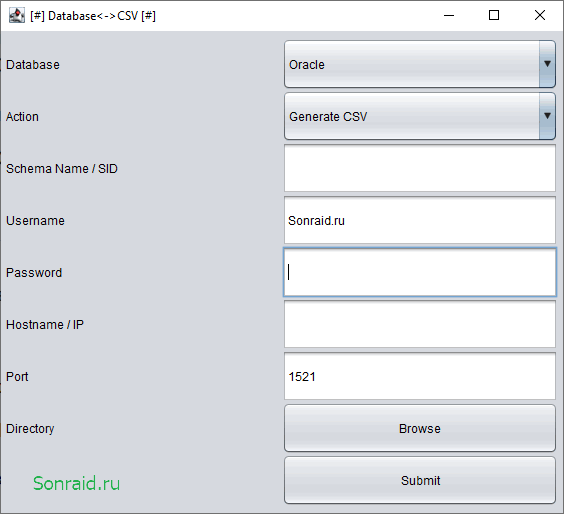564x514 pixels.
Task: Click the 'Username' label text
Action: (x=35, y=220)
